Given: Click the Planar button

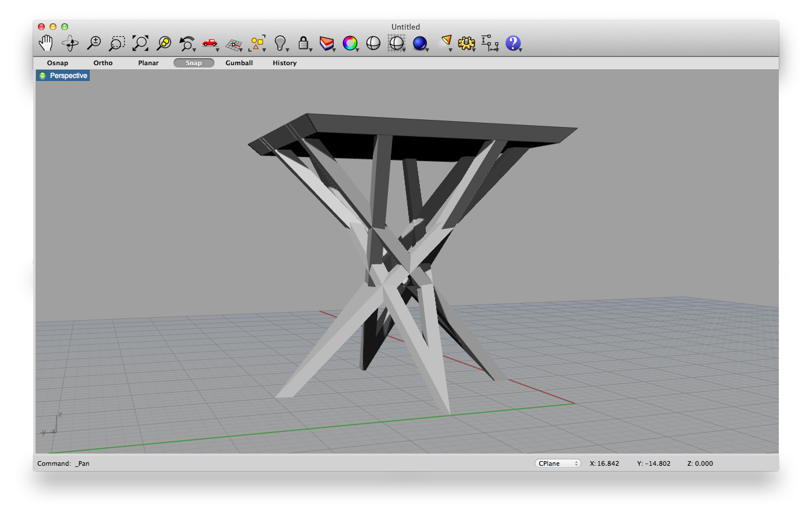Looking at the screenshot, I should point(148,63).
